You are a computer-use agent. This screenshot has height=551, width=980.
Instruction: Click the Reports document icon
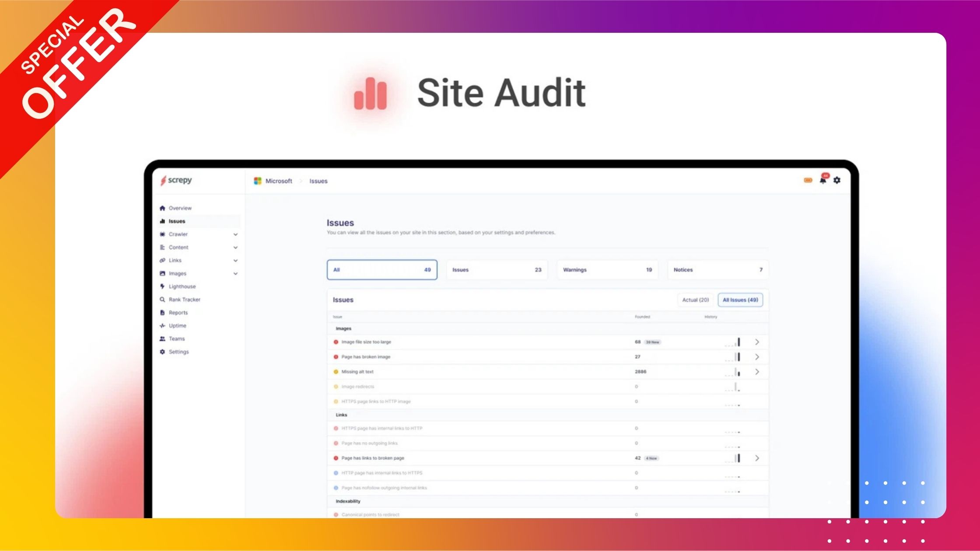(x=162, y=313)
